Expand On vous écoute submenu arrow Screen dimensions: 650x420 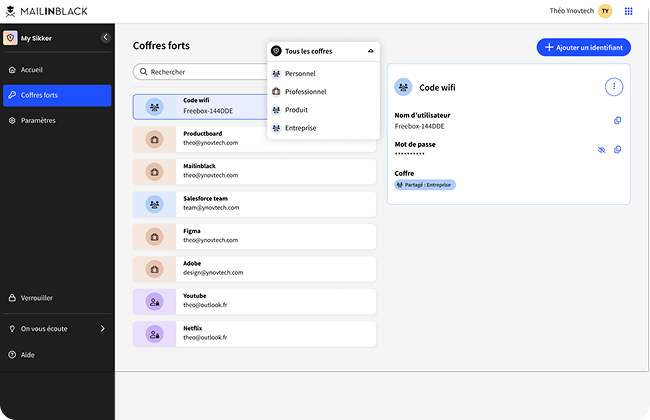[x=102, y=328]
